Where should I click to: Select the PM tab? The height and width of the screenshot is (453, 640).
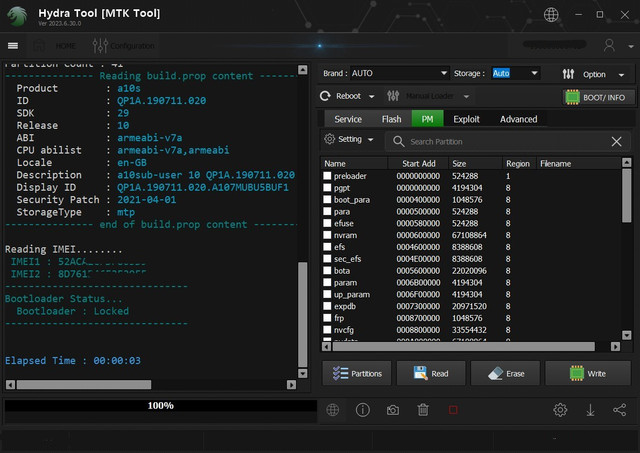[427, 119]
